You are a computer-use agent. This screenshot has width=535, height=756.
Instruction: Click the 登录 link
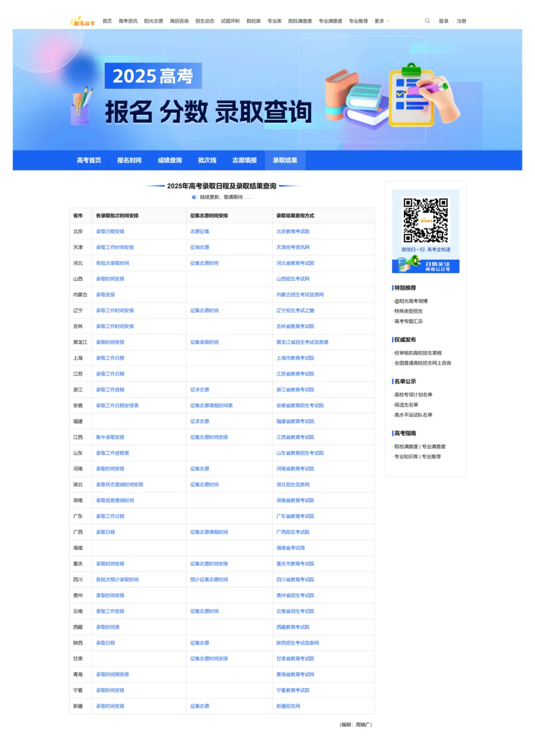click(443, 21)
